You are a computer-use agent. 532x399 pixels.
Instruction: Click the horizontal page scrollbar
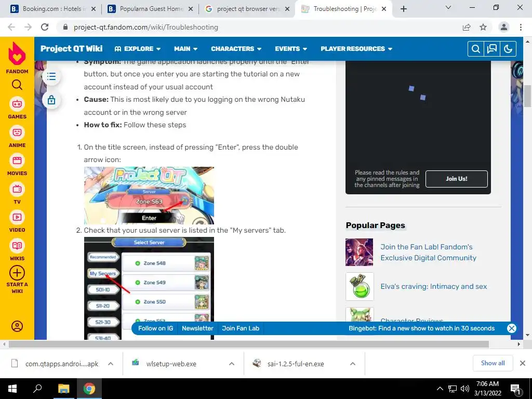click(x=249, y=344)
